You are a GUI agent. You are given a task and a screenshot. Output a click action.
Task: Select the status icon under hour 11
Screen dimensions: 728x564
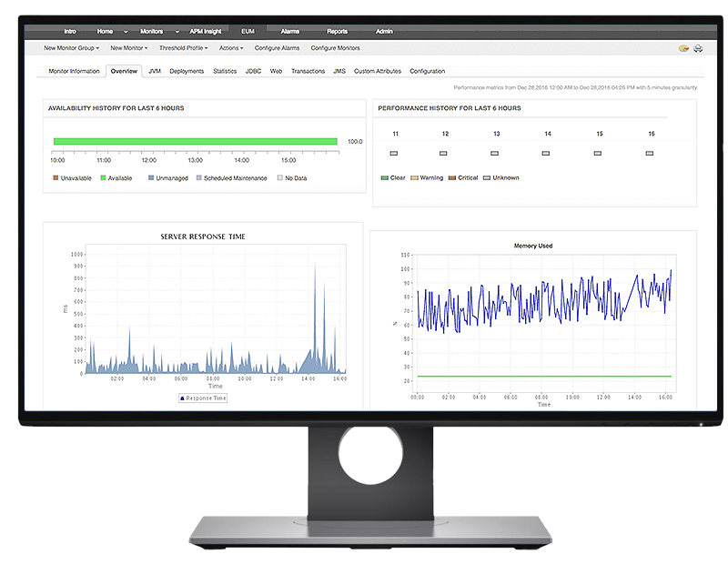click(394, 153)
